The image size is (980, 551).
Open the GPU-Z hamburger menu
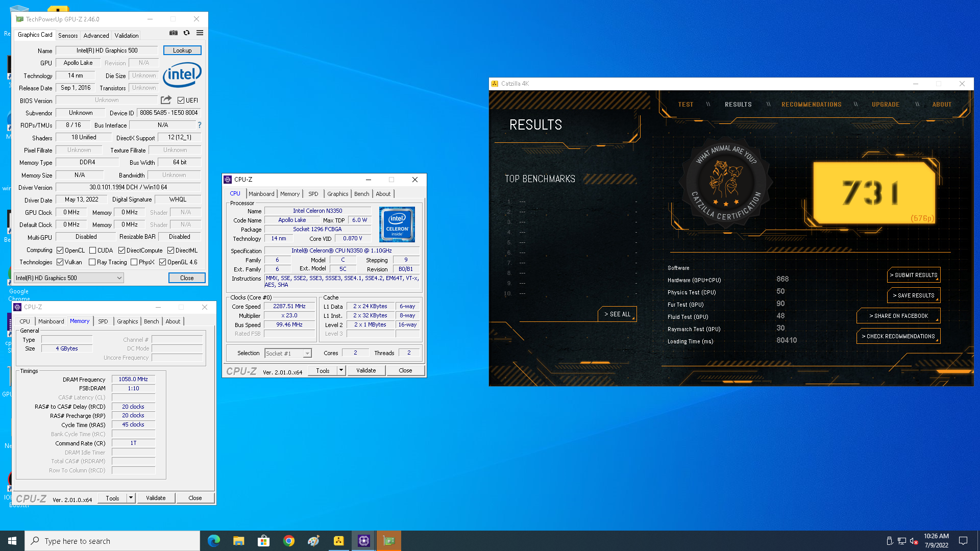coord(200,33)
